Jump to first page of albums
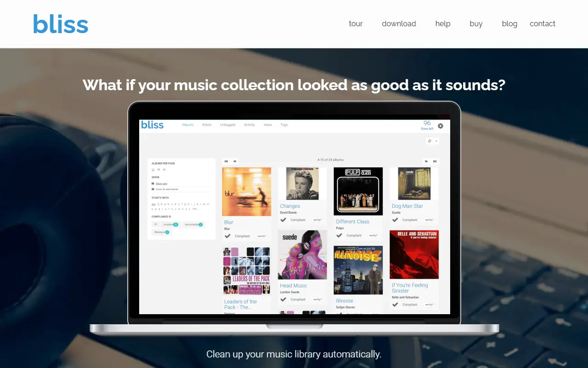 tap(226, 161)
